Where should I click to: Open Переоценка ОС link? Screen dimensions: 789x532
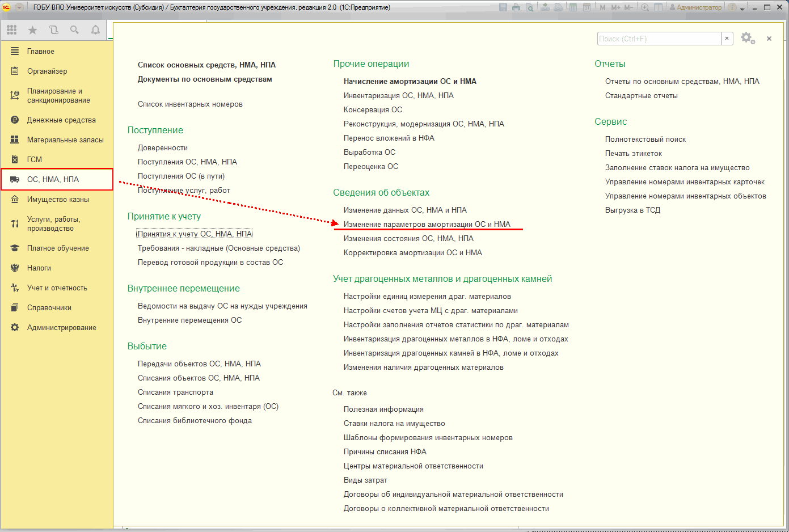(371, 166)
